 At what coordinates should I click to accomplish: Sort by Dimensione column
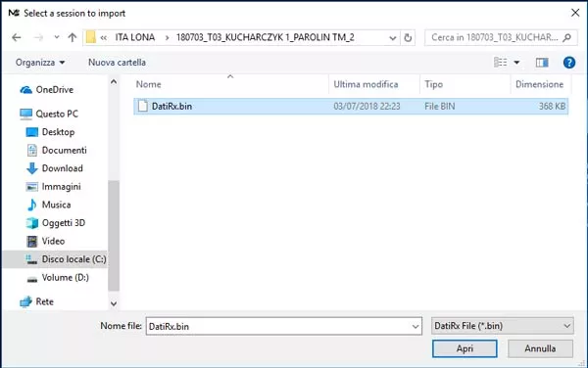coord(540,84)
